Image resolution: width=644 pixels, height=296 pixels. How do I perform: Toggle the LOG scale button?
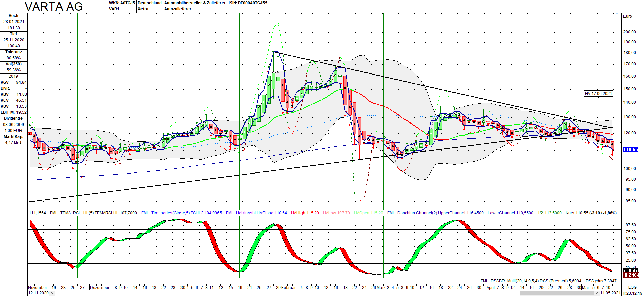coord(632,287)
